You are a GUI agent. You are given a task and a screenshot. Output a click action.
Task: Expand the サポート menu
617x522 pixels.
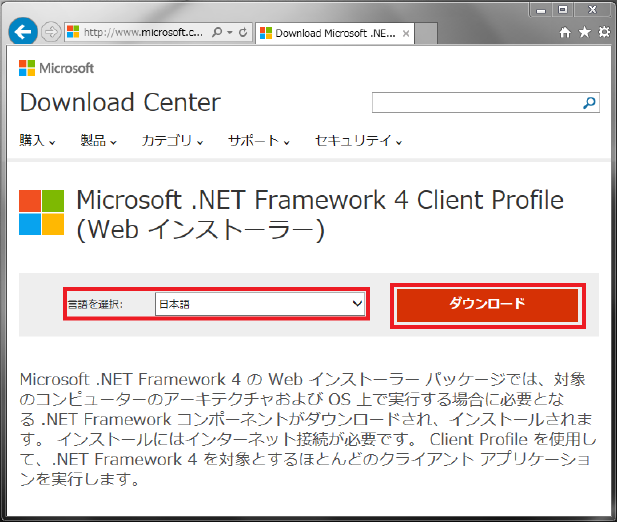click(259, 140)
